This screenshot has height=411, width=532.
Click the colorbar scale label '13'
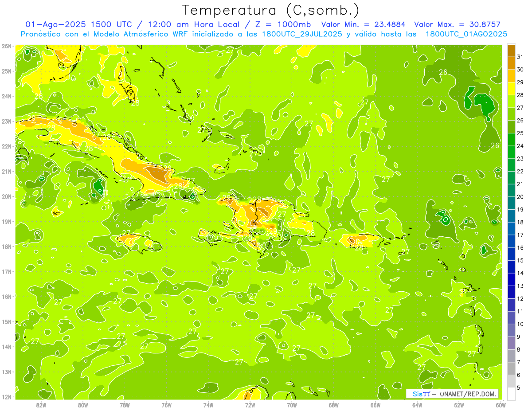[520, 286]
